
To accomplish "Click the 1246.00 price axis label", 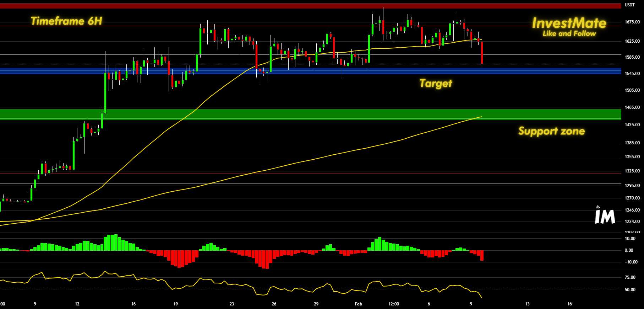I will [632, 210].
